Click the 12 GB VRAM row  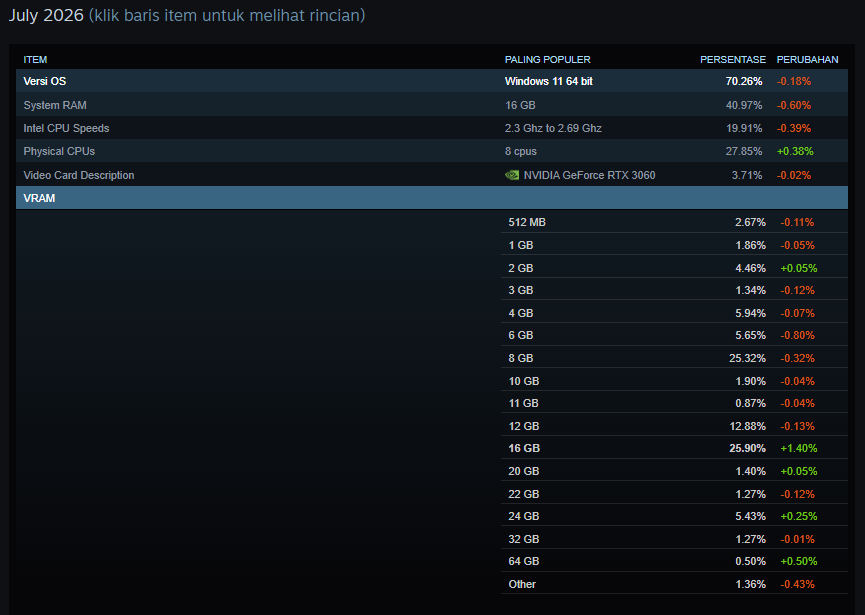[x=674, y=426]
